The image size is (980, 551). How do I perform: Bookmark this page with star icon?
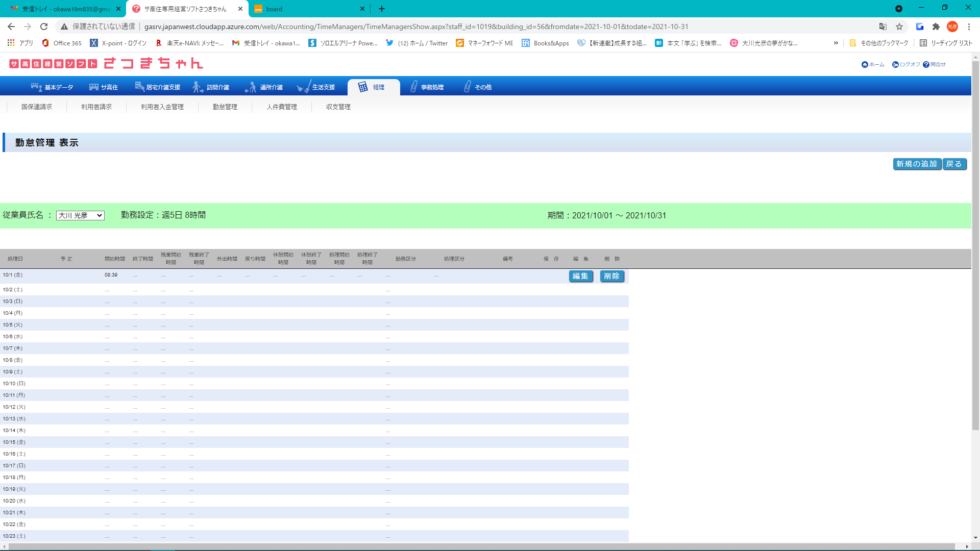899,27
